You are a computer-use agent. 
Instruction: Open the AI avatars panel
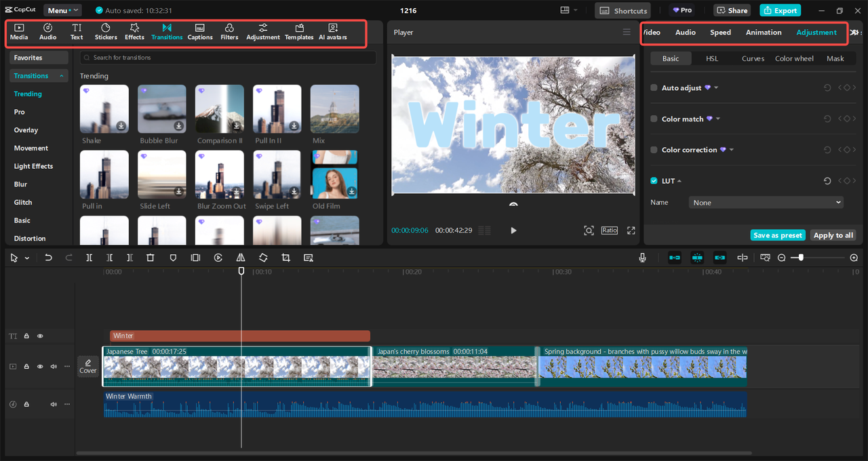333,32
